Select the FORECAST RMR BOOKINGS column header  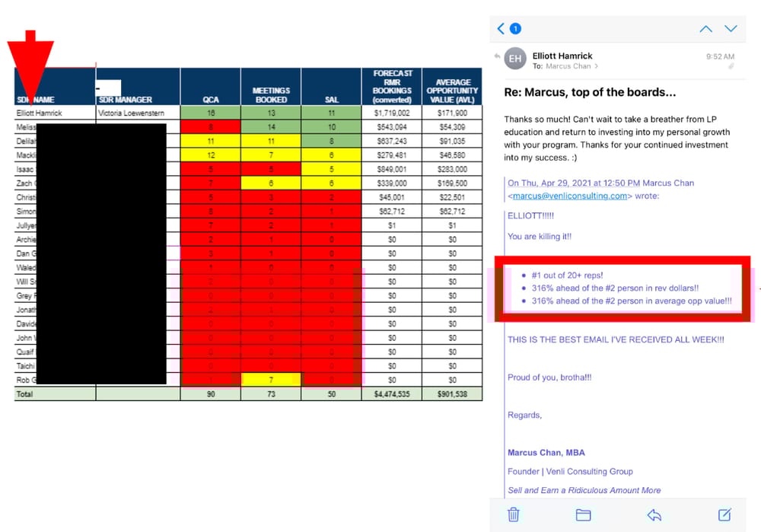point(392,87)
